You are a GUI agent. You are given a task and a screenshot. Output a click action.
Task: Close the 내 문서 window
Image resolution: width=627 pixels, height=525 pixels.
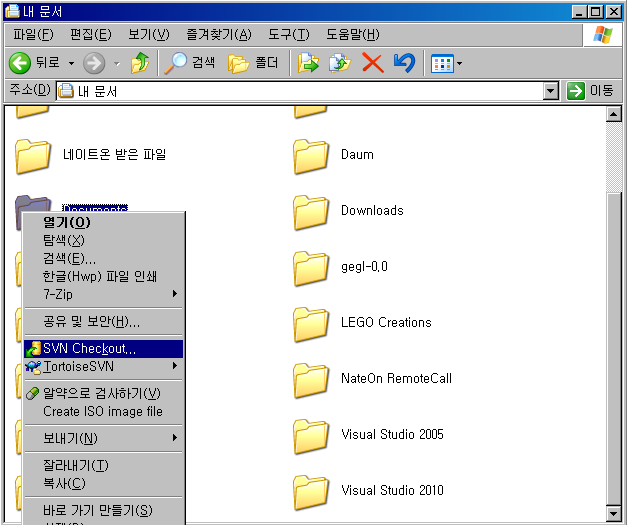[614, 12]
